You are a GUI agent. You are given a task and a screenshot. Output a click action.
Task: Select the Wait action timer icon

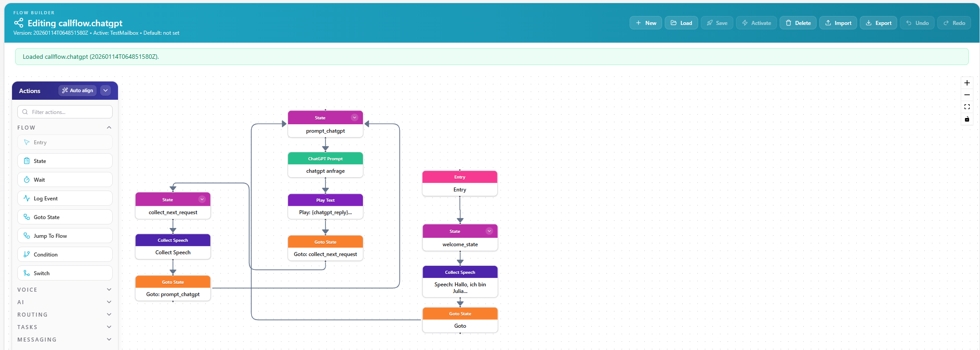pyautogui.click(x=27, y=180)
